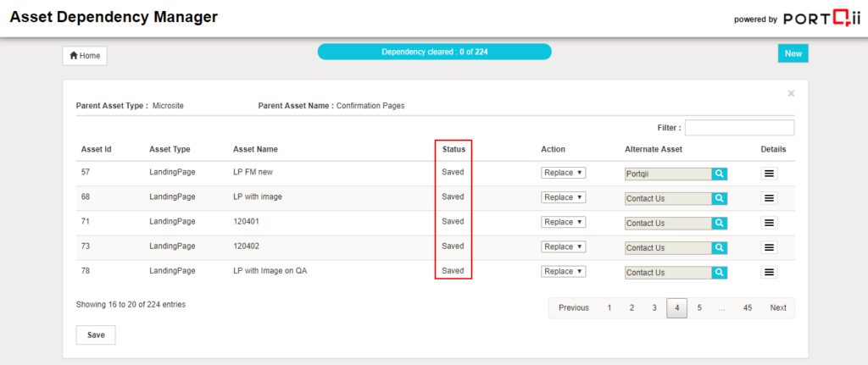Click asset id 73
The height and width of the screenshot is (365, 868).
click(x=86, y=246)
